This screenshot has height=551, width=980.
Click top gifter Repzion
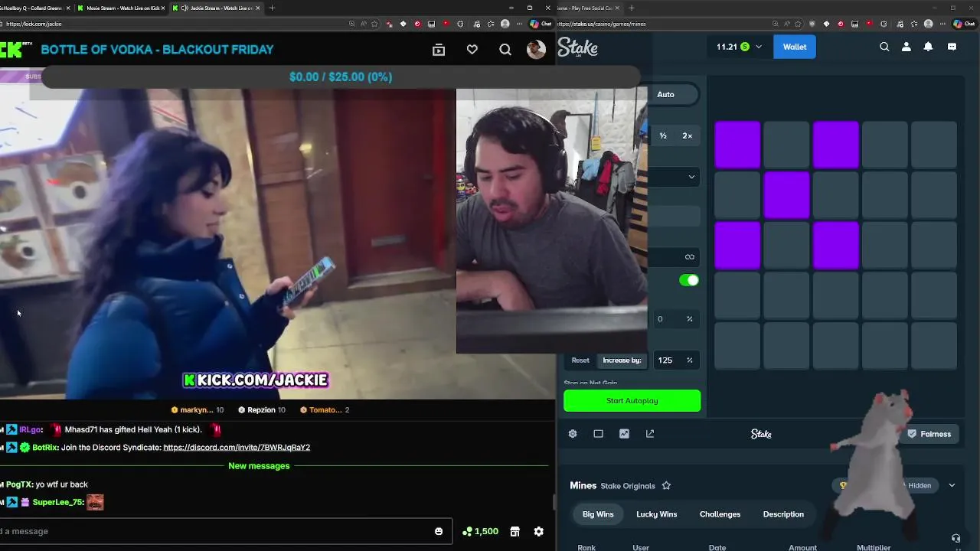261,410
